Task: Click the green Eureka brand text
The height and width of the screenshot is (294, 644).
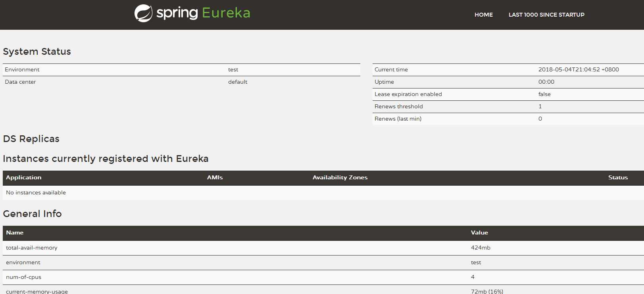Action: coord(226,13)
